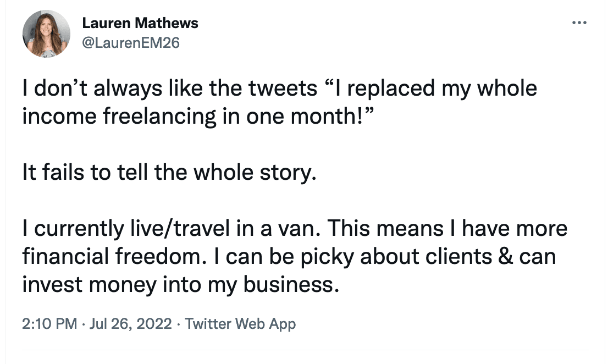Click the words 'financial freedom' in the tweet
Image resolution: width=608 pixels, height=364 pixels.
point(123,257)
